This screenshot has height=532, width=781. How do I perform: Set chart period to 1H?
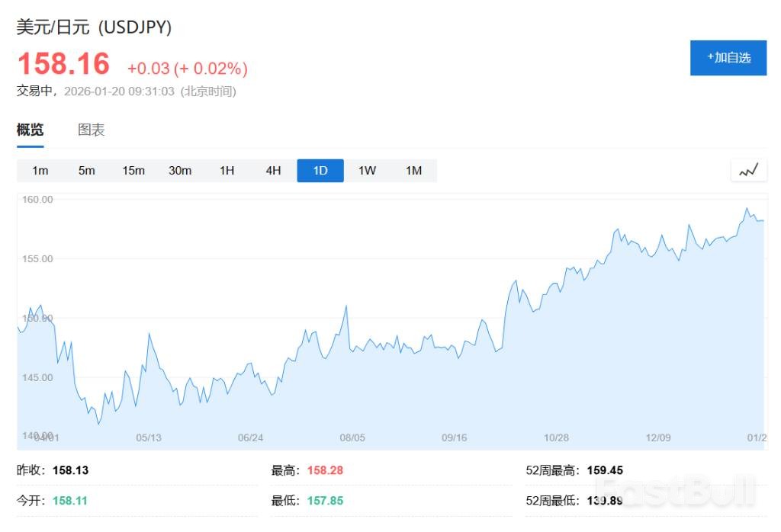[x=227, y=171]
